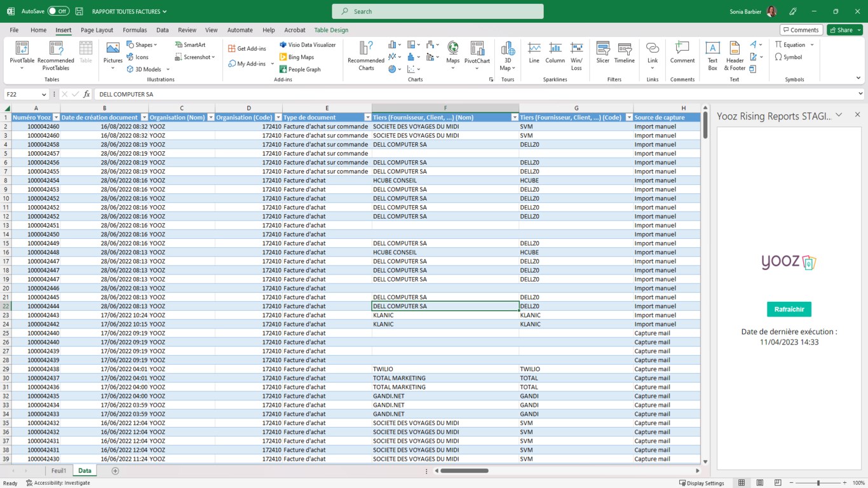Image resolution: width=868 pixels, height=488 pixels.
Task: Click the Rafraîchir button
Action: click(789, 309)
